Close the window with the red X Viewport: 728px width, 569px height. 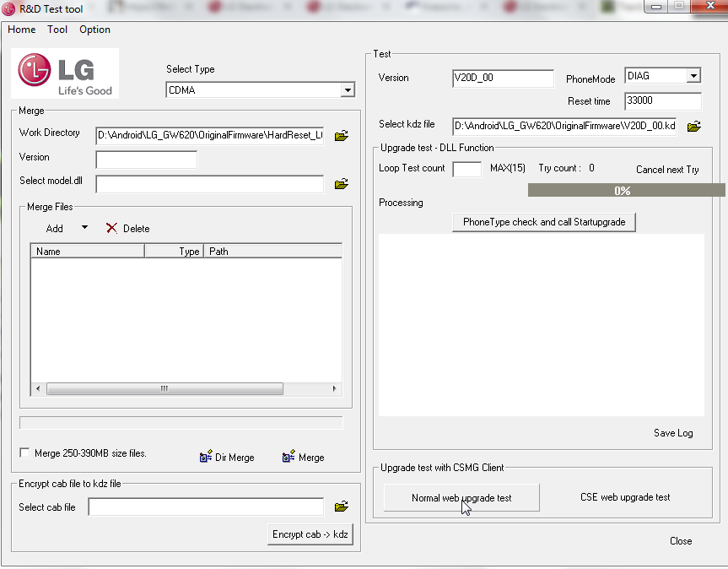[710, 6]
